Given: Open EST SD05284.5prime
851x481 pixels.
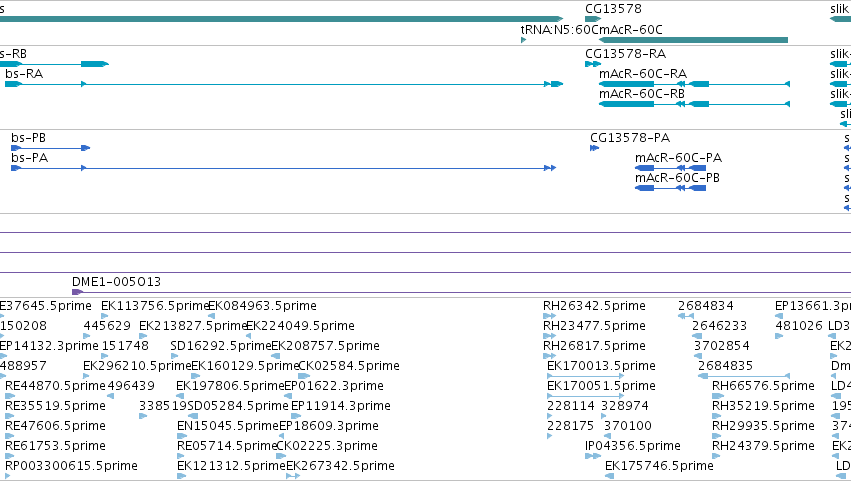Looking at the screenshot, I should pos(238,406).
